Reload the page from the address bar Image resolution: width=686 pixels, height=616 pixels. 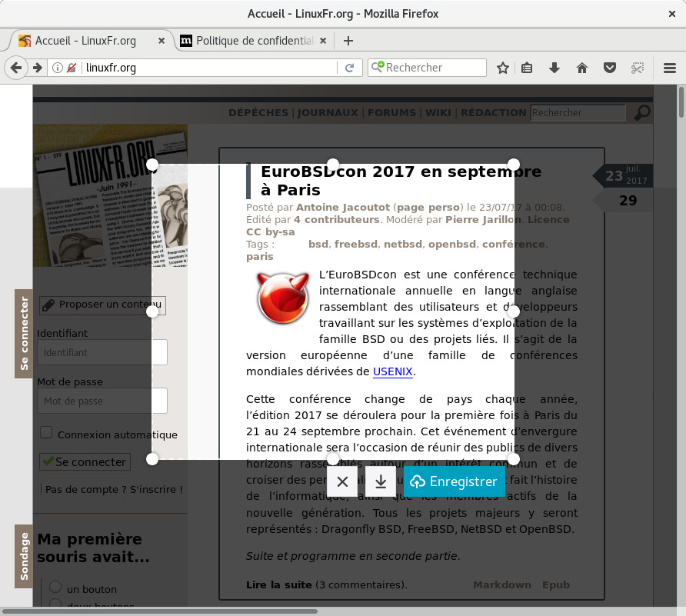click(x=349, y=68)
